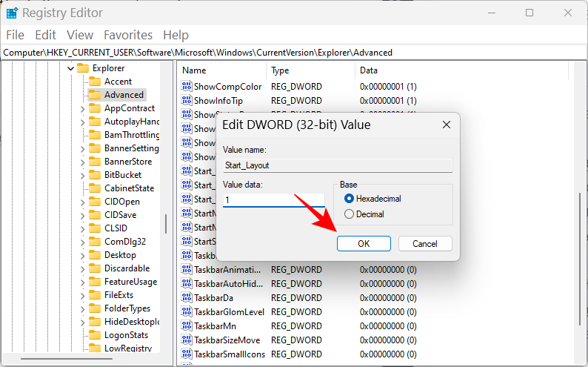Screen dimensions: 588x367
Task: Click the Registry Editor app icon in title bar
Action: (13, 13)
